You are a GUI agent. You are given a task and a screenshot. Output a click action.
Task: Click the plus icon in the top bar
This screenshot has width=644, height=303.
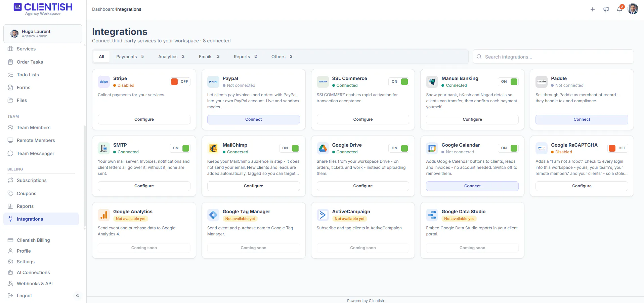(593, 9)
